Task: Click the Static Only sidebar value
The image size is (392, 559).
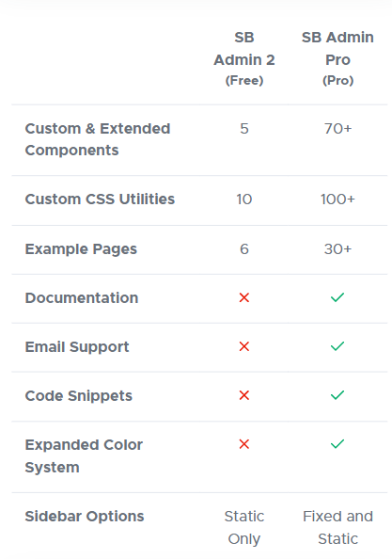Action: (244, 527)
